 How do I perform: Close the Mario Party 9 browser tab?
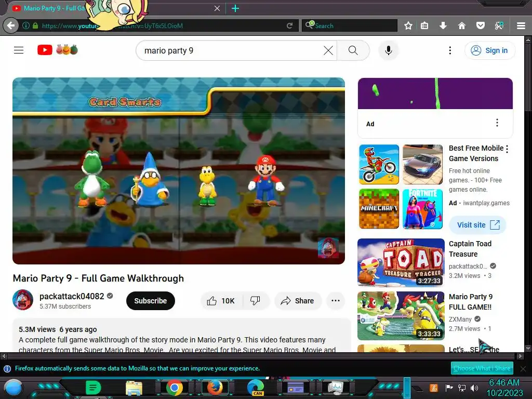click(x=217, y=8)
